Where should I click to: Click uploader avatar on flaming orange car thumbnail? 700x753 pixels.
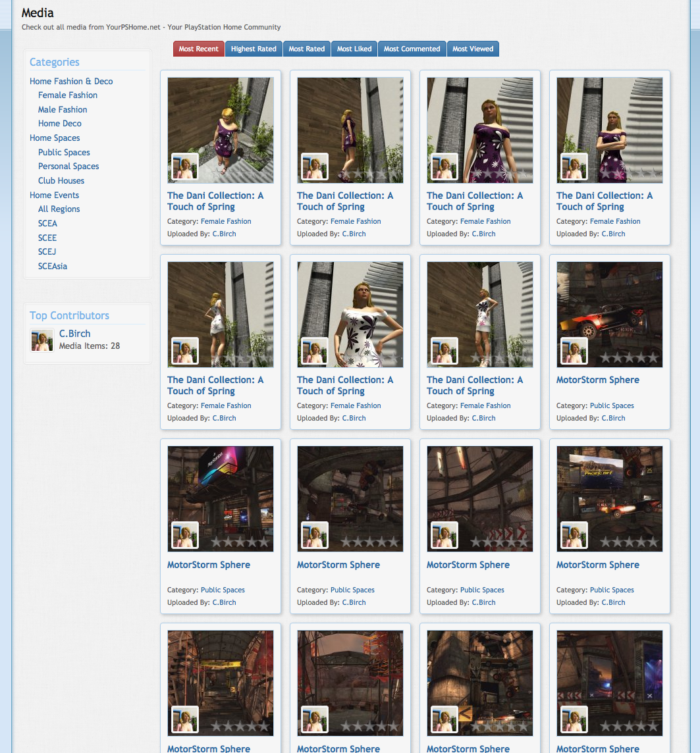pyautogui.click(x=574, y=351)
